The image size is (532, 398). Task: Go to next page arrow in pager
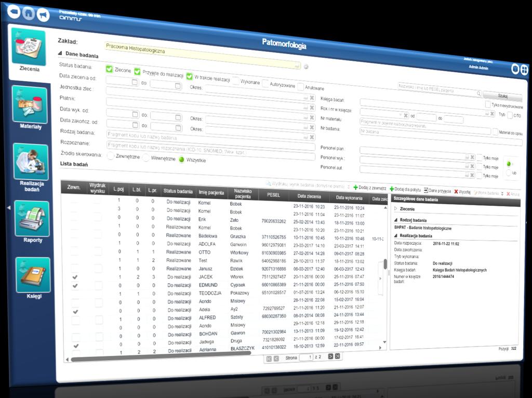click(x=330, y=356)
